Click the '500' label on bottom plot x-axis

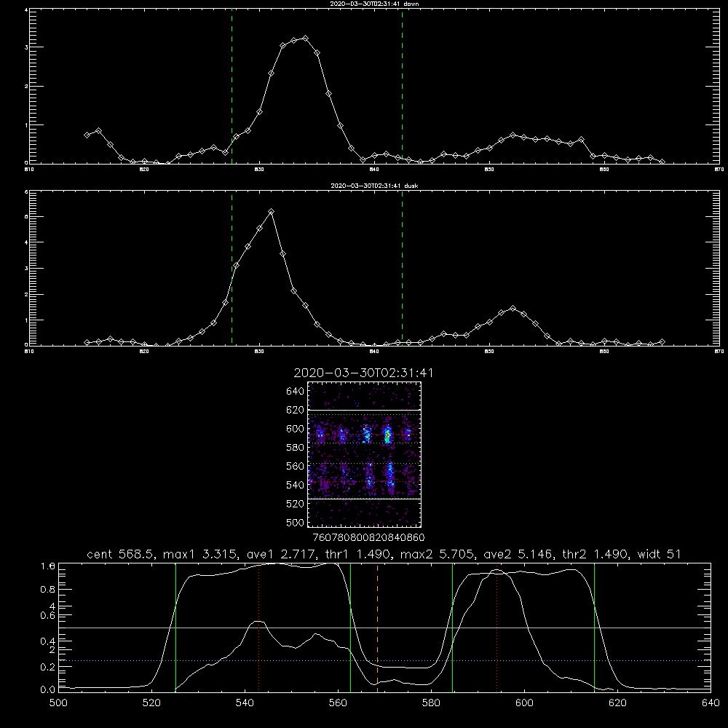pyautogui.click(x=58, y=703)
